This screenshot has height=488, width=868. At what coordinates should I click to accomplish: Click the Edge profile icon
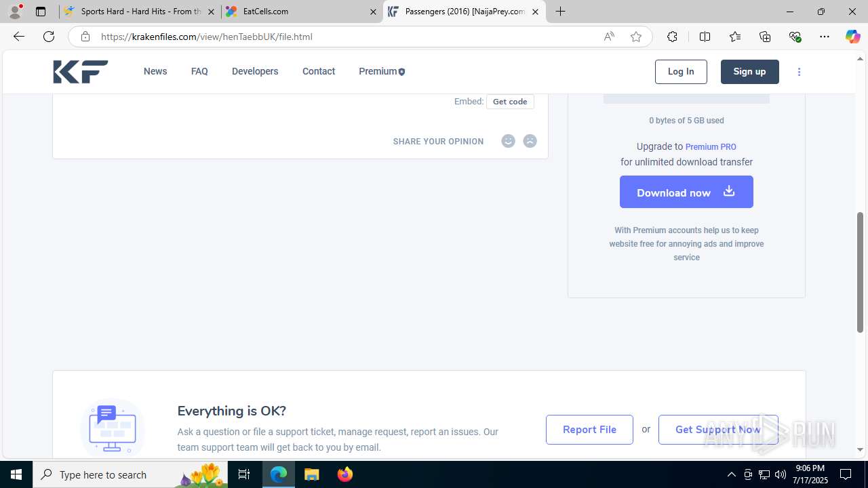pyautogui.click(x=15, y=12)
